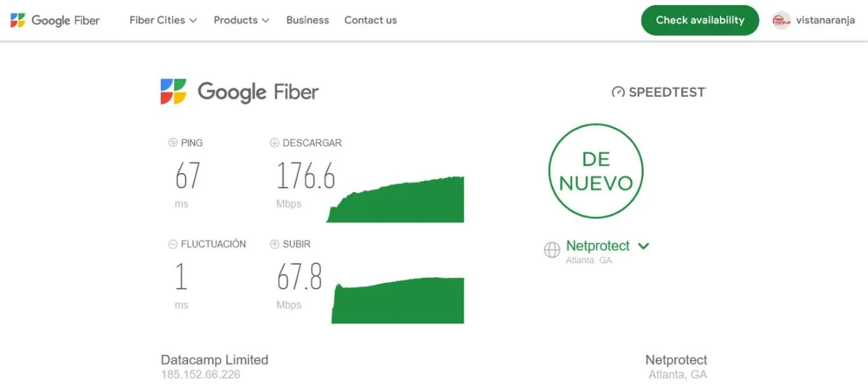
Task: Expand the Netprotect server chevron
Action: point(644,246)
